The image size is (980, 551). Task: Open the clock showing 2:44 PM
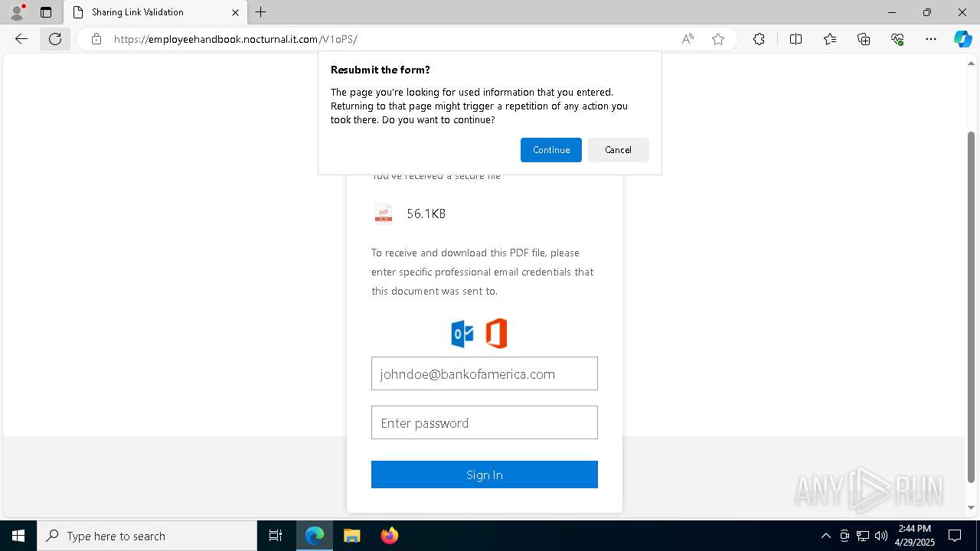915,535
